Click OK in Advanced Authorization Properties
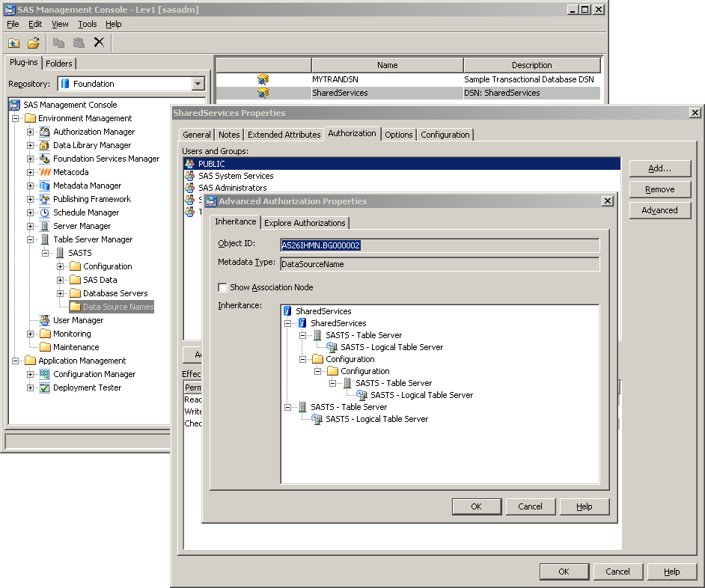Viewport: 705px width, 588px height. click(x=477, y=506)
